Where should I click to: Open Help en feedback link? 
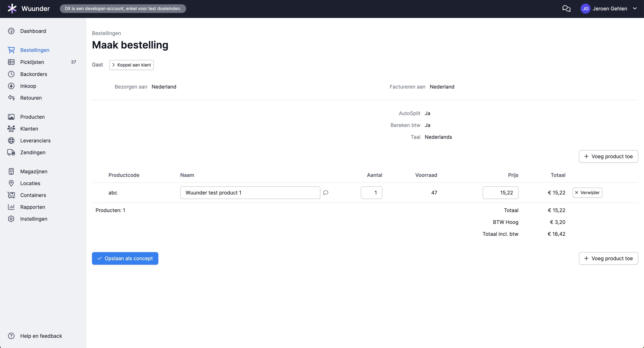click(41, 336)
